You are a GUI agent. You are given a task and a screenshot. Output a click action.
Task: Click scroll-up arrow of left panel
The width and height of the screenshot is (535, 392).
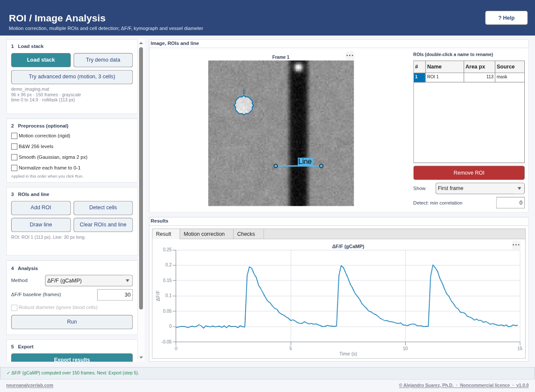pos(141,43)
